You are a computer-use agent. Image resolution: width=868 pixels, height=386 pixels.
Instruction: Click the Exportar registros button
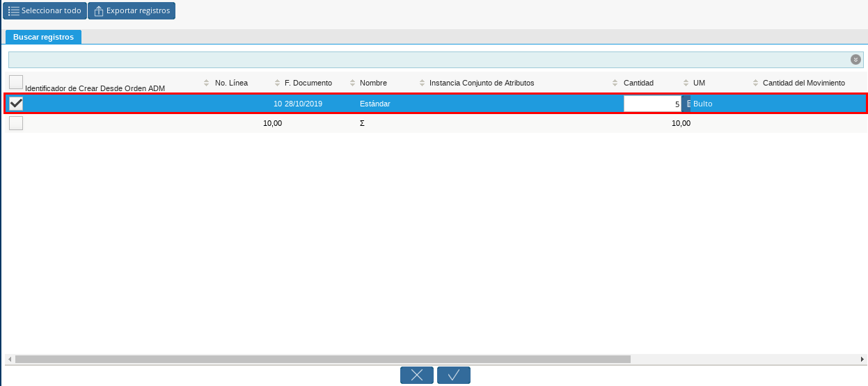(132, 11)
